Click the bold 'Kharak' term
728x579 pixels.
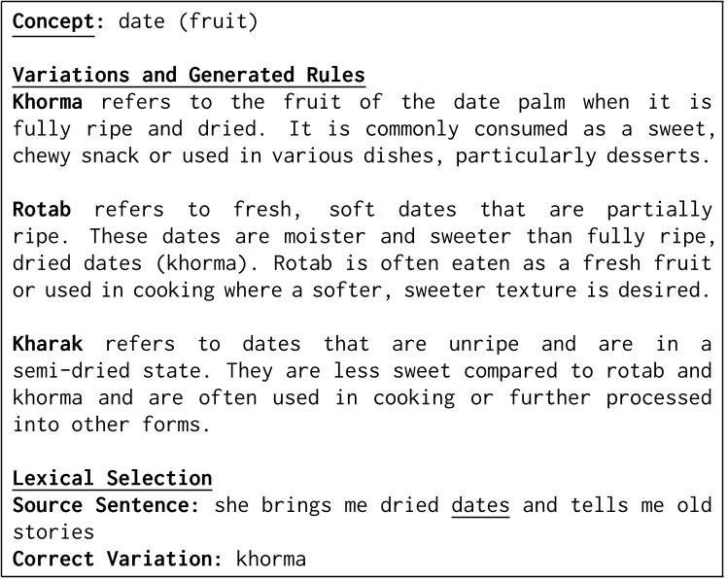click(x=48, y=344)
